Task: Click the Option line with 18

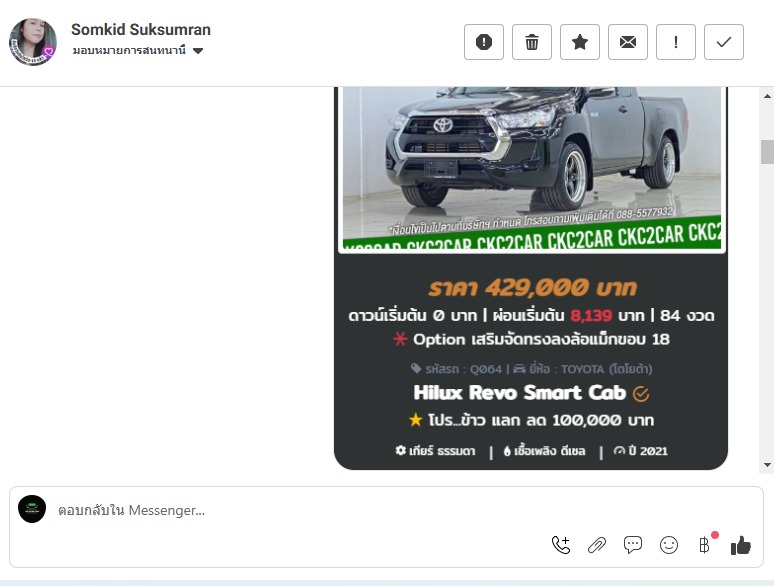Action: [x=531, y=339]
